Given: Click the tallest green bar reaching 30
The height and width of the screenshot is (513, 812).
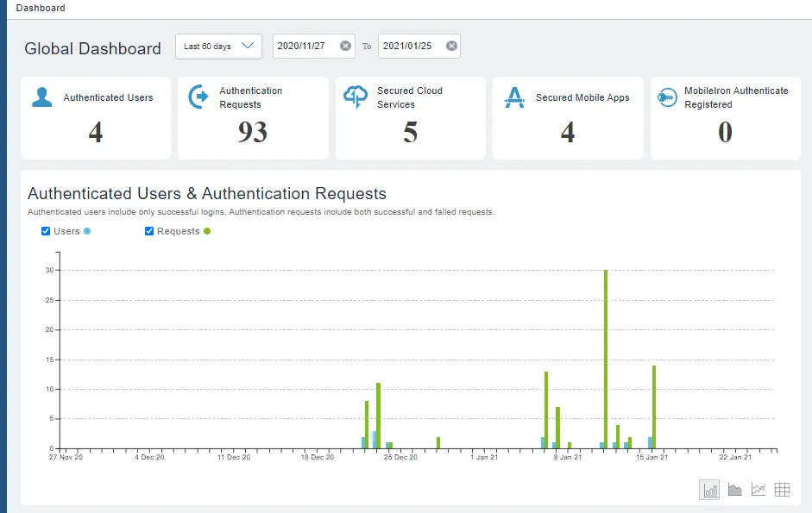Looking at the screenshot, I should tap(606, 359).
